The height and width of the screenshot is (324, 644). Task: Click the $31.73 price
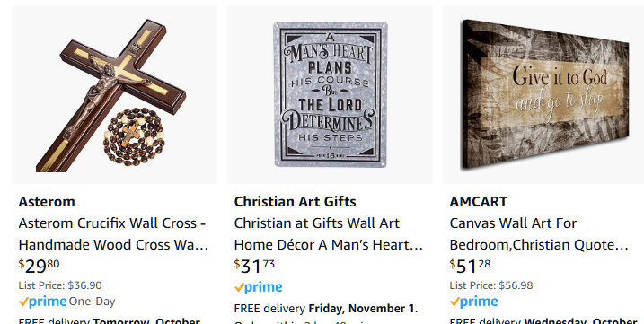point(255,266)
